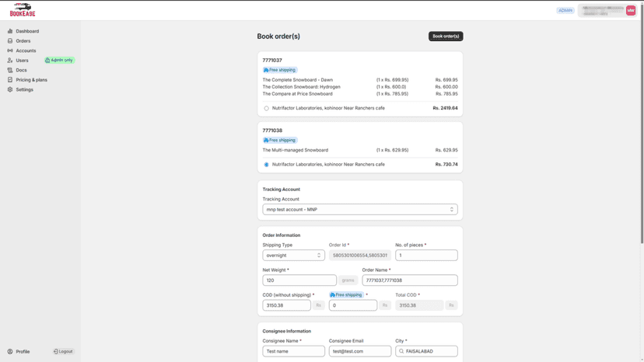This screenshot has height=362, width=644.
Task: Click the Rs unit beside COD field
Action: (x=318, y=305)
